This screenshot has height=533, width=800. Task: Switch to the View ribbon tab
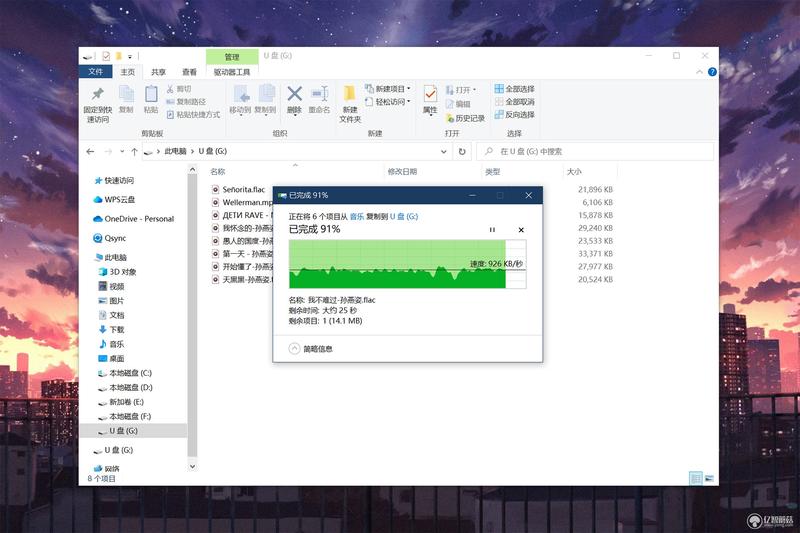(189, 72)
